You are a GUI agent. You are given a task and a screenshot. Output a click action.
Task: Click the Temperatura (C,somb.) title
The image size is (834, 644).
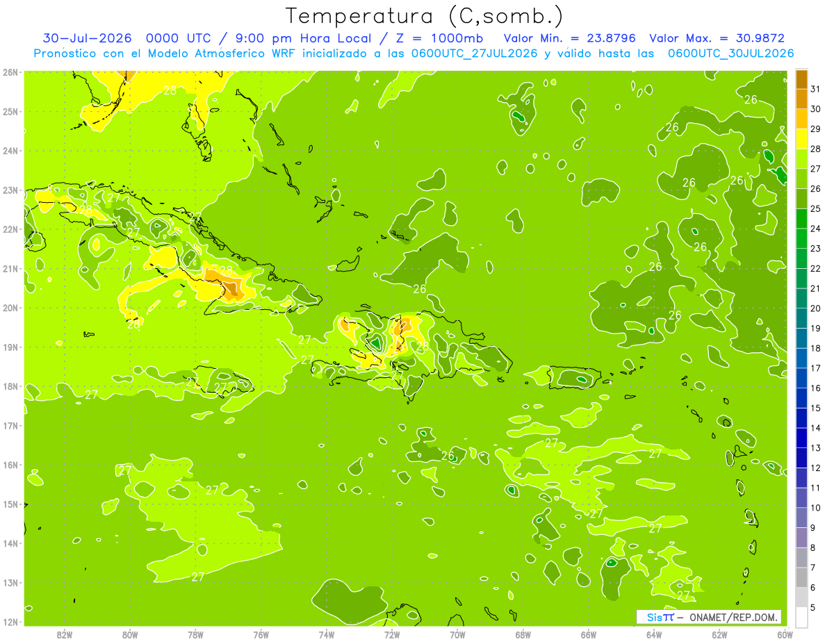tap(425, 15)
